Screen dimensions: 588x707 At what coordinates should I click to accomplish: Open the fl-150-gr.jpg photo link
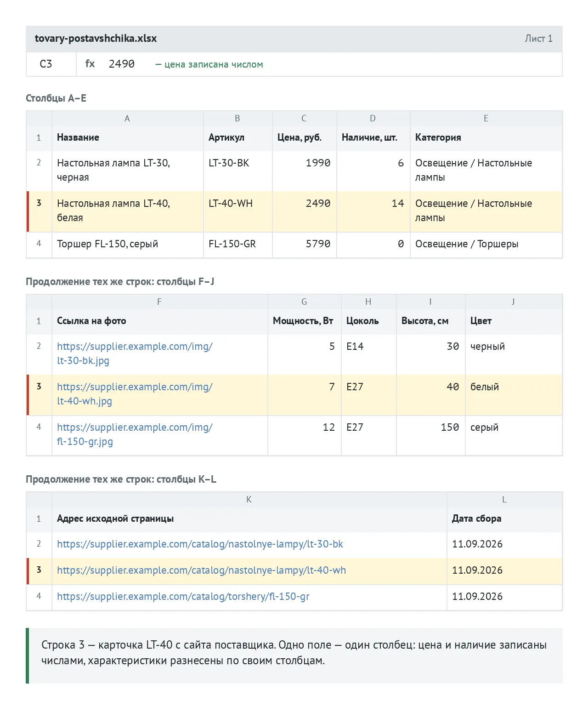(135, 434)
